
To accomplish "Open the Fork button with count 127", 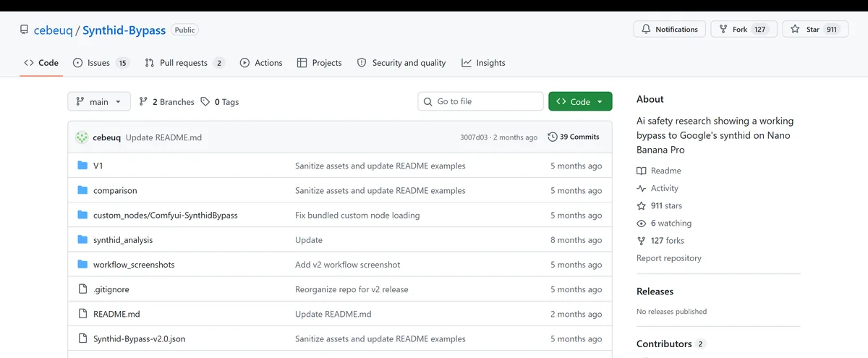I will pos(744,30).
